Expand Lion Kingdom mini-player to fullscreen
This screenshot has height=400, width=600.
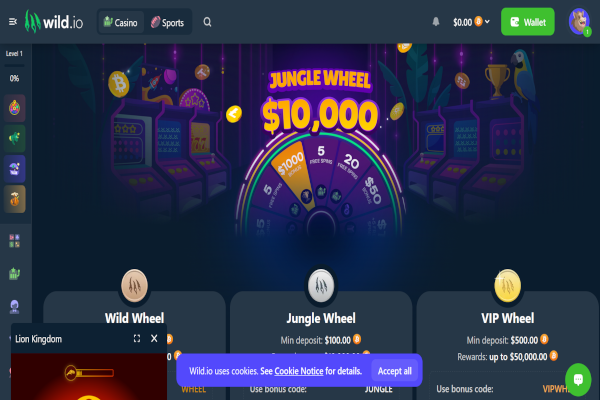click(137, 338)
